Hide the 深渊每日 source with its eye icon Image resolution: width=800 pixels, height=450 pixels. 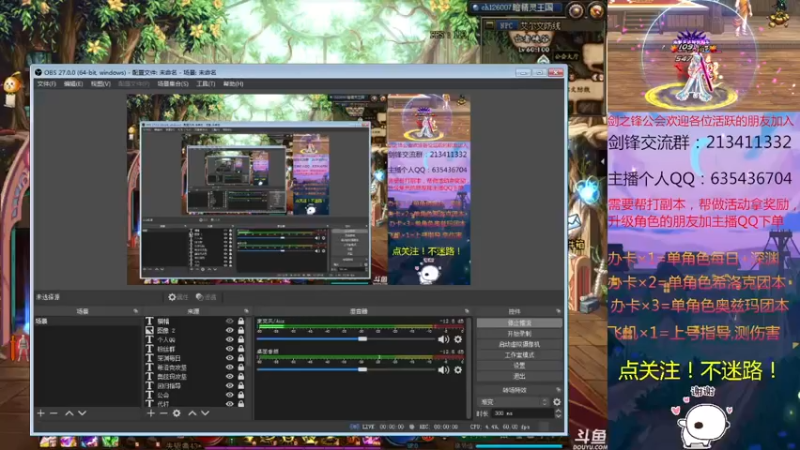click(x=230, y=358)
